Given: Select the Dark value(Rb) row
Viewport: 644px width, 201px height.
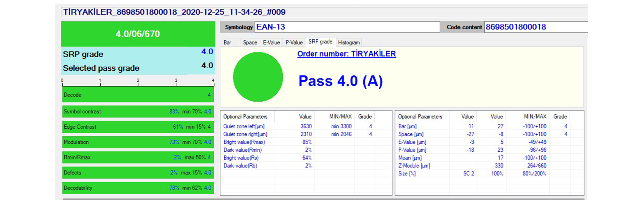Looking at the screenshot, I should click(306, 165).
